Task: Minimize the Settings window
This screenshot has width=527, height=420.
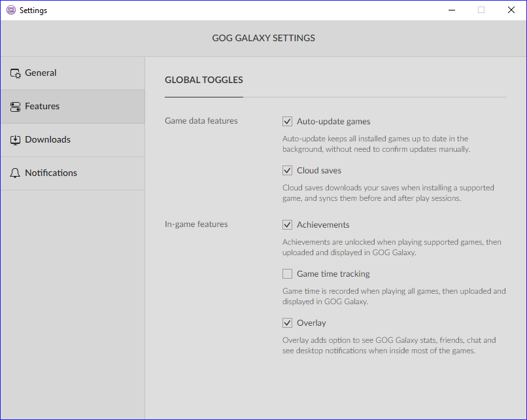Action: point(452,10)
